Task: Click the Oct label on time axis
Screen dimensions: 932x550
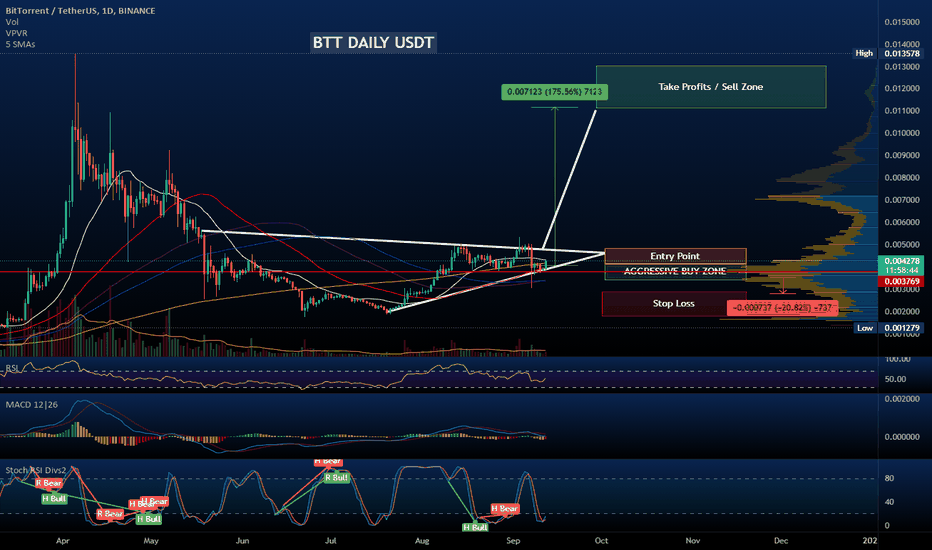Action: [x=602, y=540]
